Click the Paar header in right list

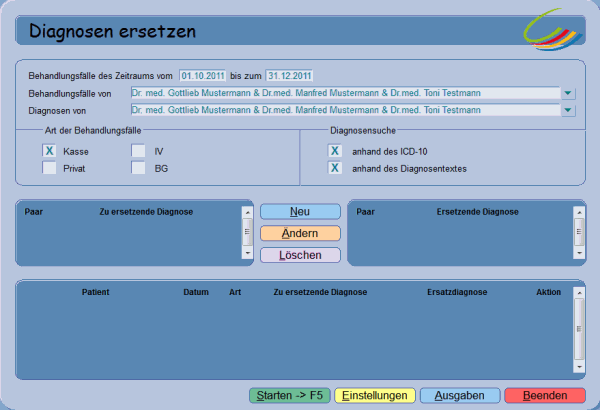point(365,212)
